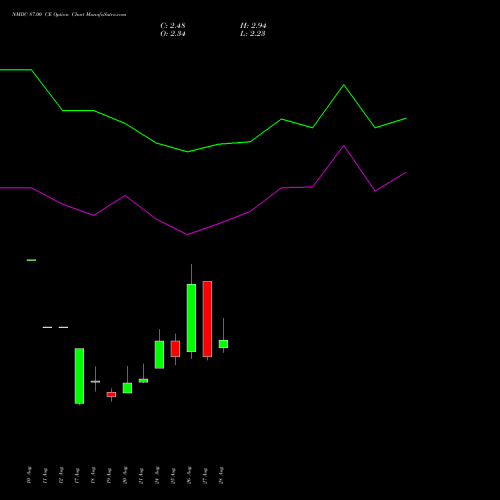Click the 28 Aug date label
This screenshot has height=500, width=500.
tap(221, 475)
